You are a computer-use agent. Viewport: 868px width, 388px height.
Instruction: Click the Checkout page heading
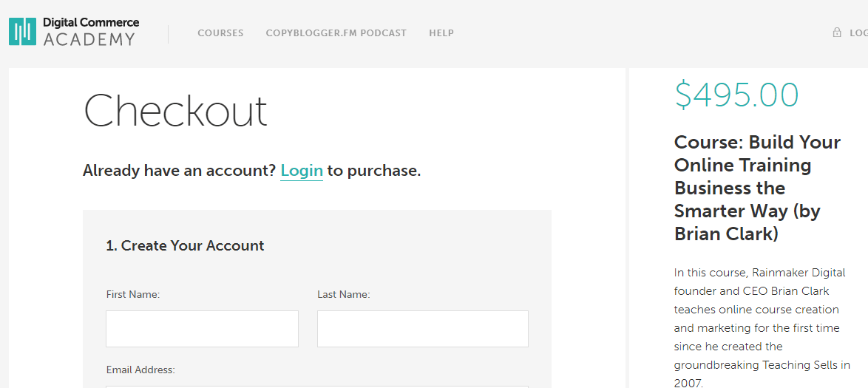click(175, 111)
